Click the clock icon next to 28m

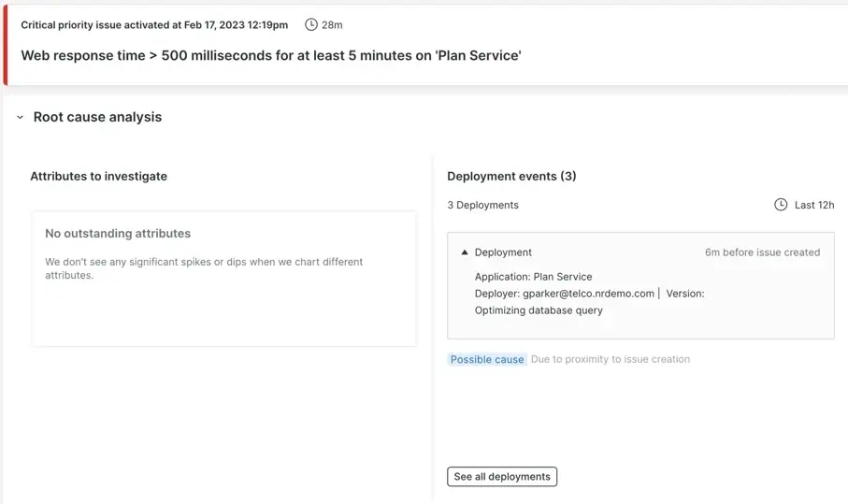311,24
